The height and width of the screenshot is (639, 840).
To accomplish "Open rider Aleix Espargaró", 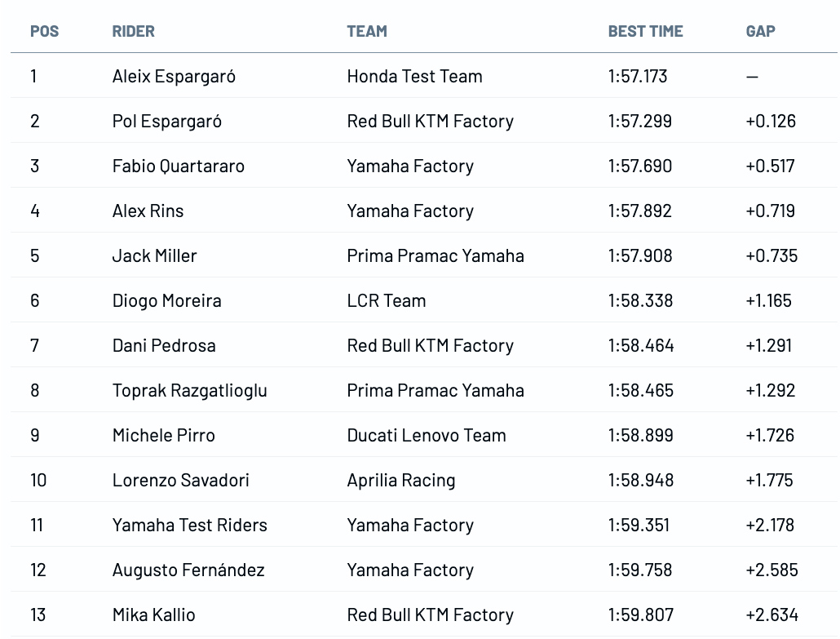I will point(174,77).
